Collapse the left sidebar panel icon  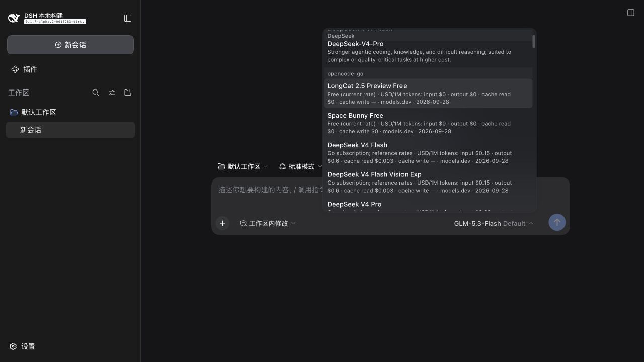pos(128,18)
